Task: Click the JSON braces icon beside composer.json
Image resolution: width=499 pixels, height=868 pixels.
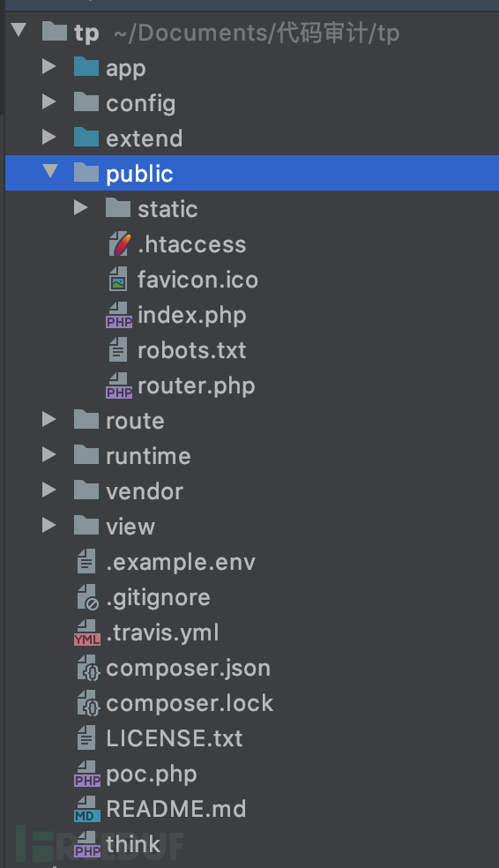Action: pos(88,668)
